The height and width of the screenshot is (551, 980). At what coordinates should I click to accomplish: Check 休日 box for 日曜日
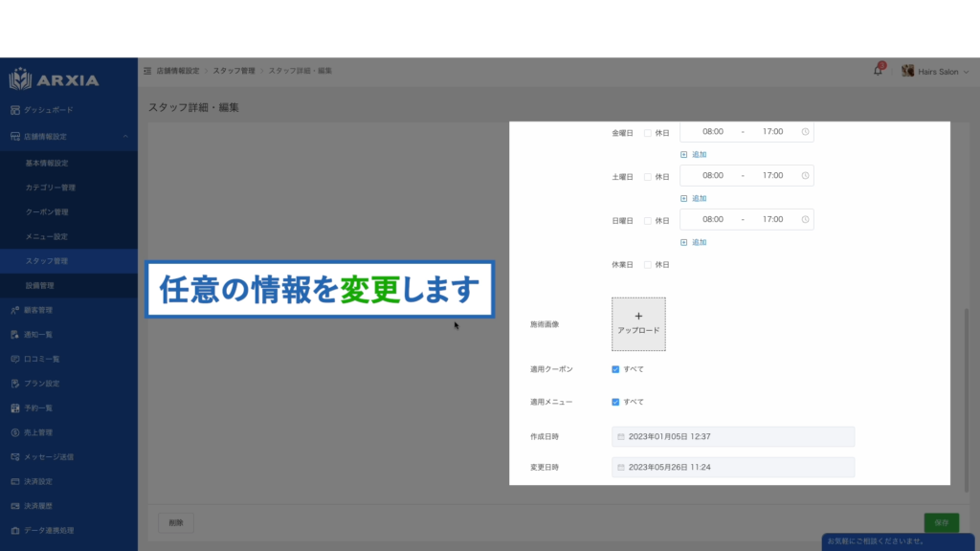point(648,221)
